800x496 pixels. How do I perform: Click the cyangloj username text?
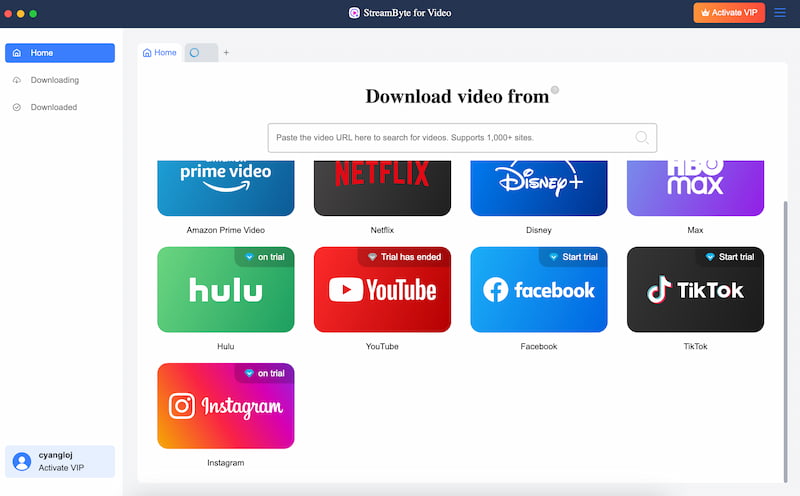(x=56, y=455)
